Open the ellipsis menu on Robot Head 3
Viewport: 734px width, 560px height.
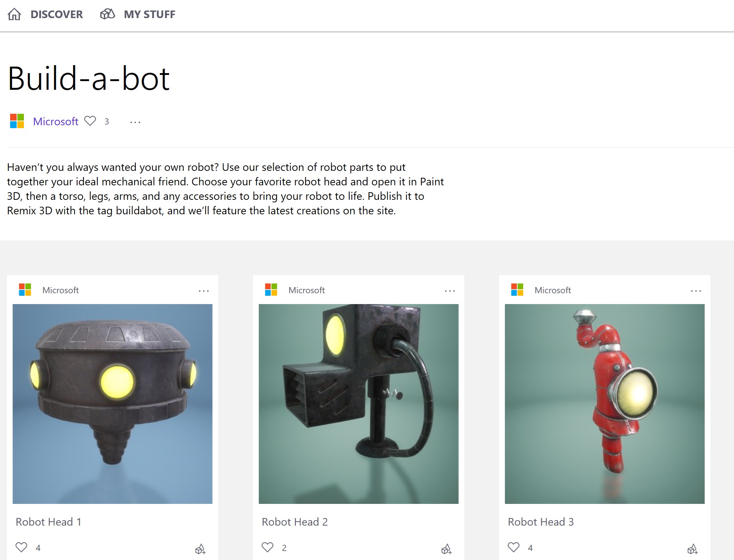click(696, 291)
